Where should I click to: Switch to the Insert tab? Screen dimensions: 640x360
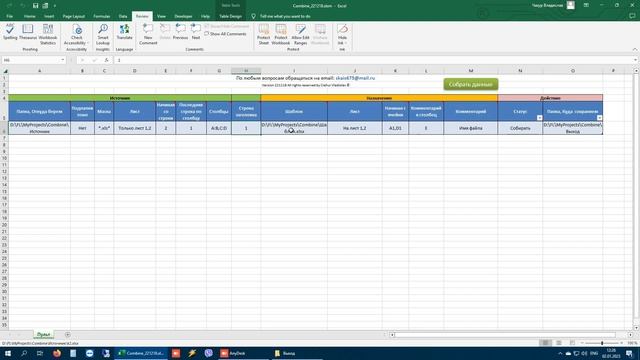49,16
